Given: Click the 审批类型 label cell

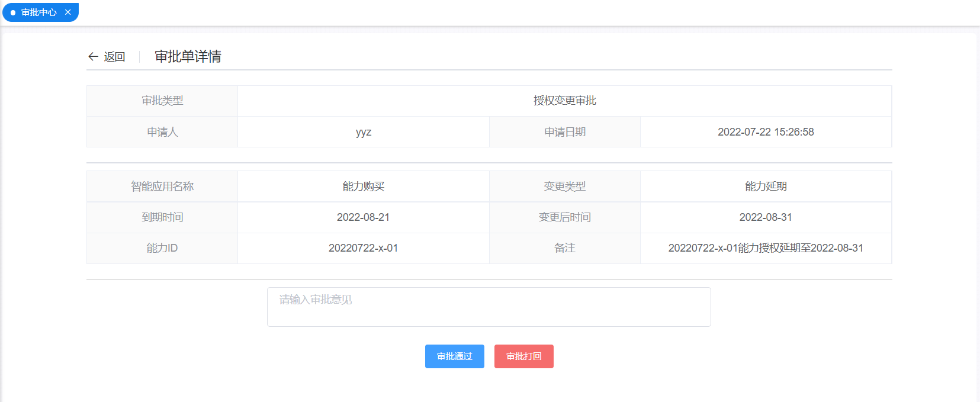Looking at the screenshot, I should point(162,101).
